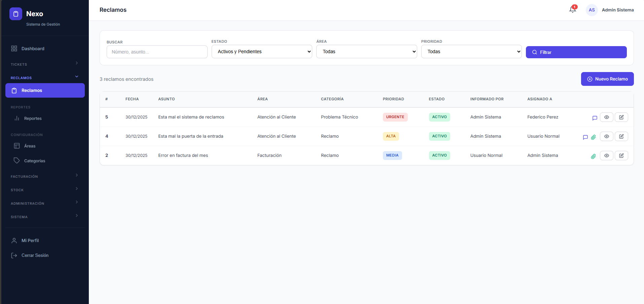
Task: Click the Nexo clipboard logo icon
Action: [16, 14]
